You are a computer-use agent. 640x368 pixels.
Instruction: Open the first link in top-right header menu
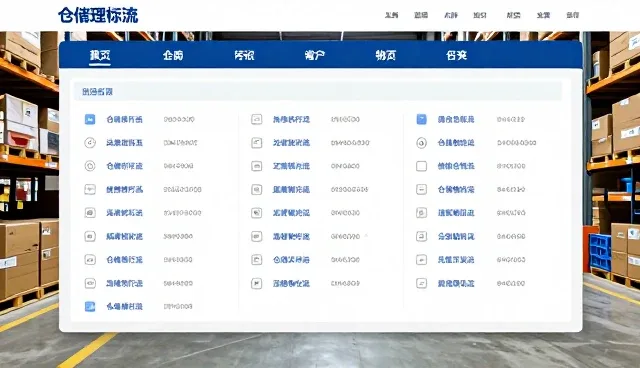click(x=391, y=15)
